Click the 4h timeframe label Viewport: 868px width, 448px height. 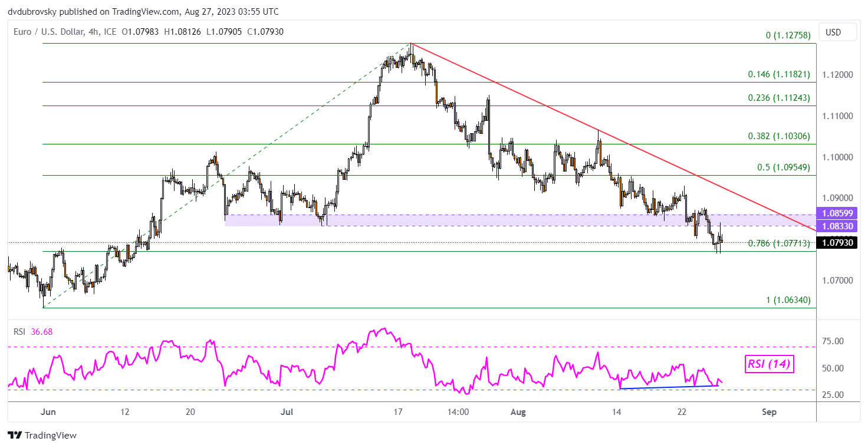(94, 32)
